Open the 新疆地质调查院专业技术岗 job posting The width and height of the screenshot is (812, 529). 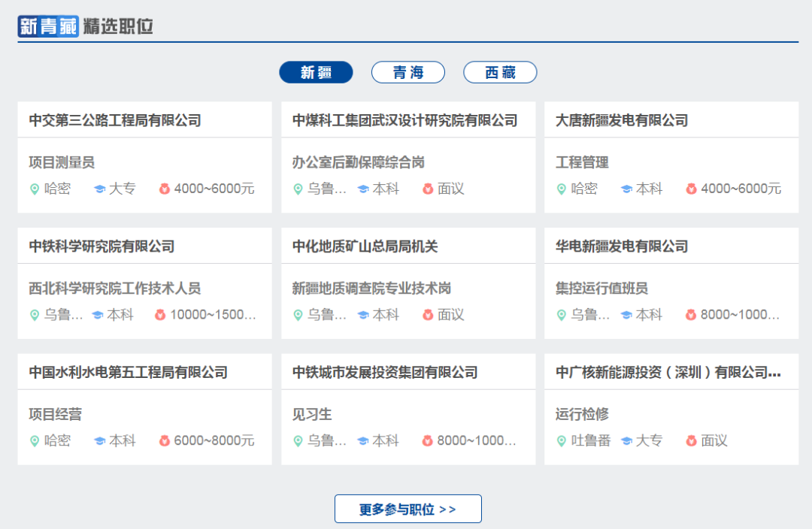pyautogui.click(x=371, y=289)
